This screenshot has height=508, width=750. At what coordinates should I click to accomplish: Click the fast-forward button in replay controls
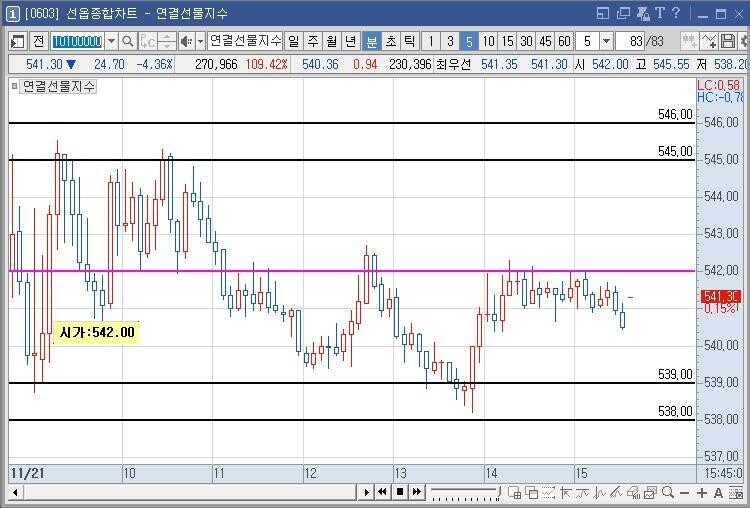point(416,492)
